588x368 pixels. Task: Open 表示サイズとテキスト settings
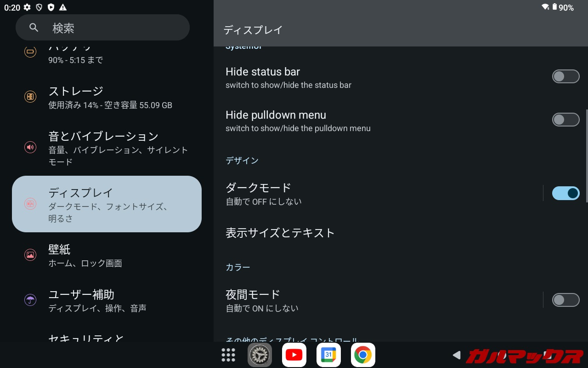coord(280,233)
